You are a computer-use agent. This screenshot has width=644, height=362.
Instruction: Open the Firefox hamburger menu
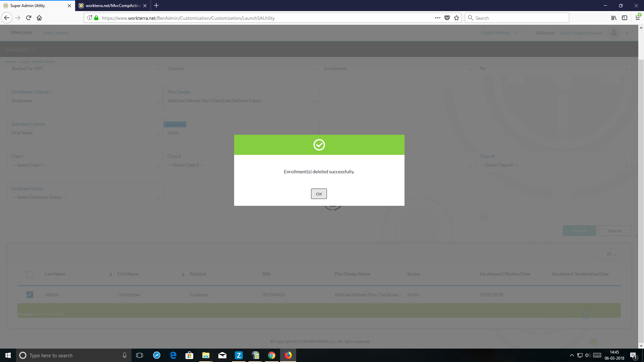[x=637, y=18]
